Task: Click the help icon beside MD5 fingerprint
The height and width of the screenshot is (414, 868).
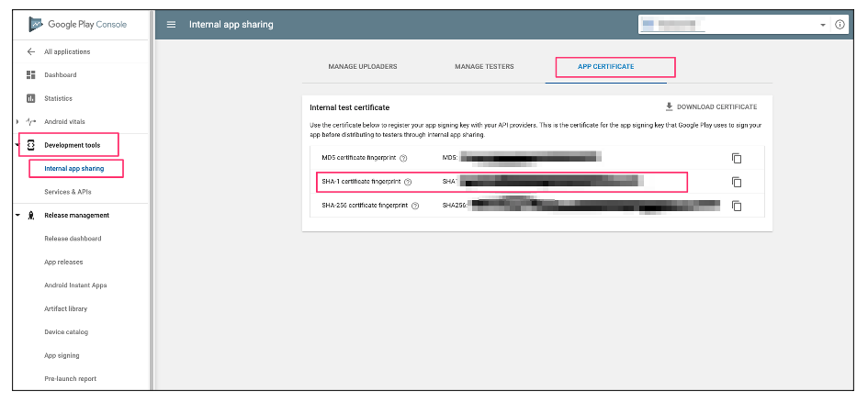Action: pos(404,158)
